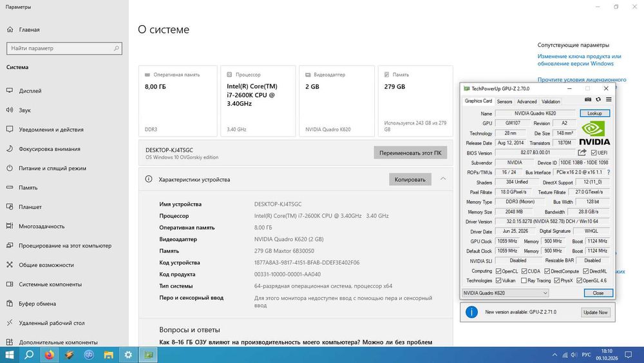This screenshot has height=363, width=644.
Task: Take a GPU-Z screenshot with camera icon
Action: pyautogui.click(x=588, y=99)
